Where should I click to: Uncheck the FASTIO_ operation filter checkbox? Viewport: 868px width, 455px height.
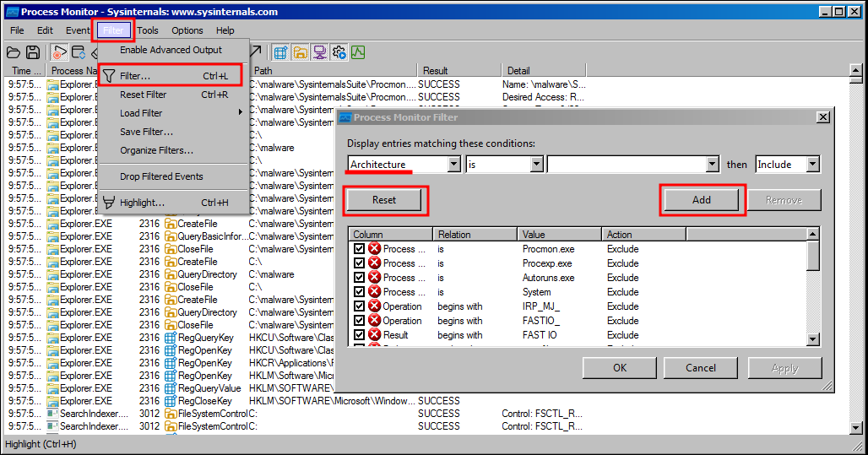click(359, 321)
